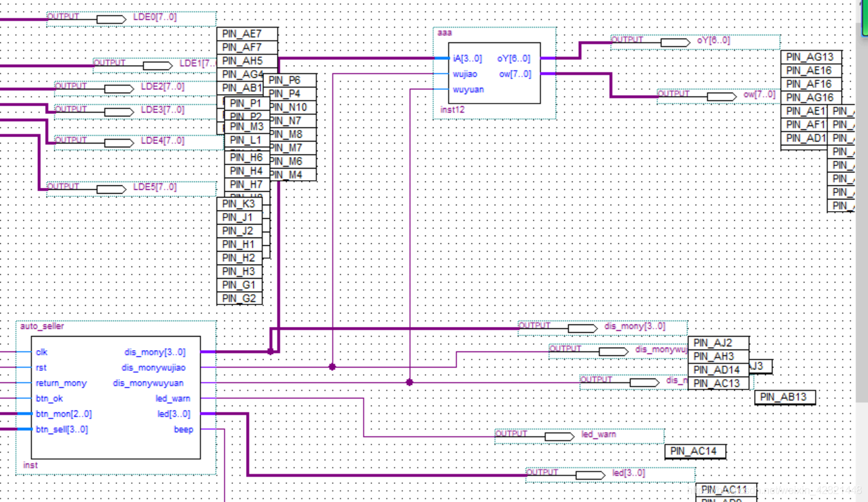Click the PIN_M8 pin assignment label

(x=291, y=135)
